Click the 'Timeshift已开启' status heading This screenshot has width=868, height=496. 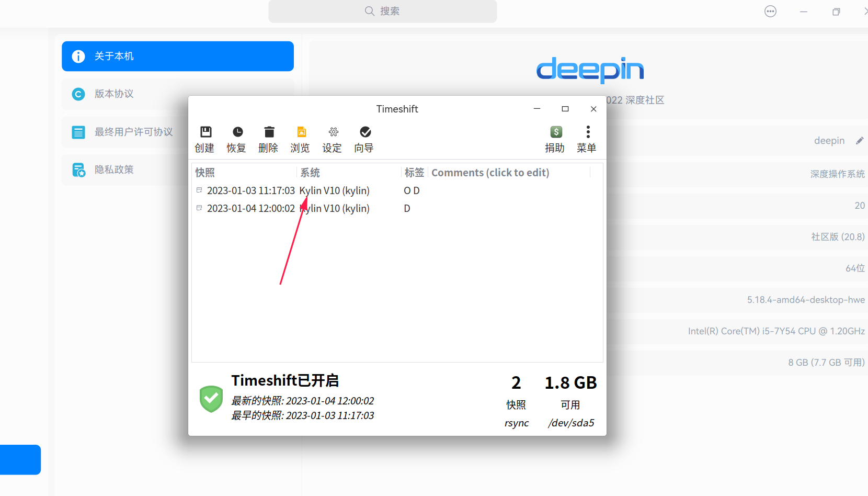[285, 380]
